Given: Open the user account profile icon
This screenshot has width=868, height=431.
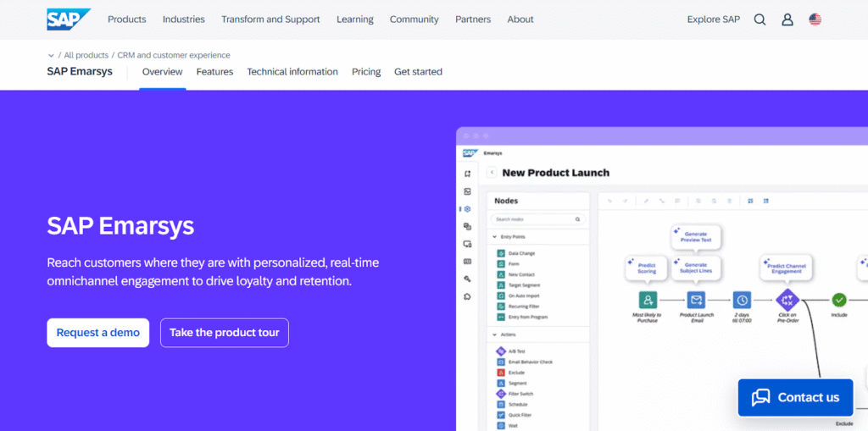Looking at the screenshot, I should pos(787,19).
